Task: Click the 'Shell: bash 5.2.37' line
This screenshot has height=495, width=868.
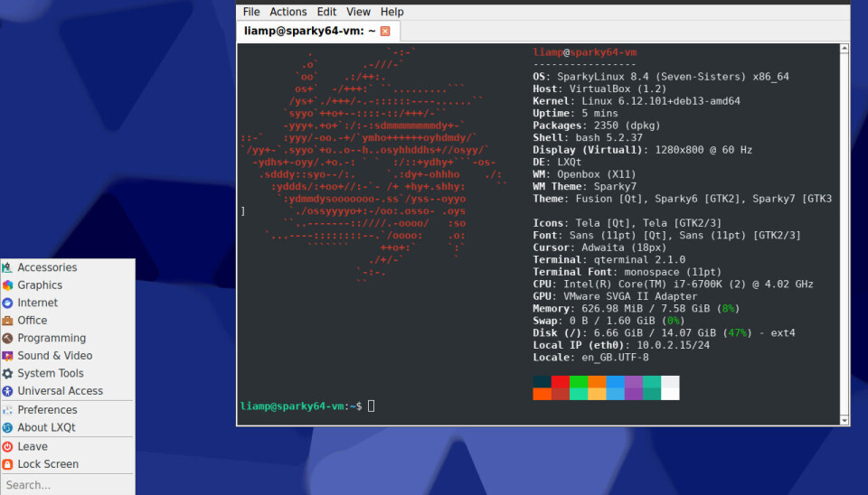Action: point(588,137)
